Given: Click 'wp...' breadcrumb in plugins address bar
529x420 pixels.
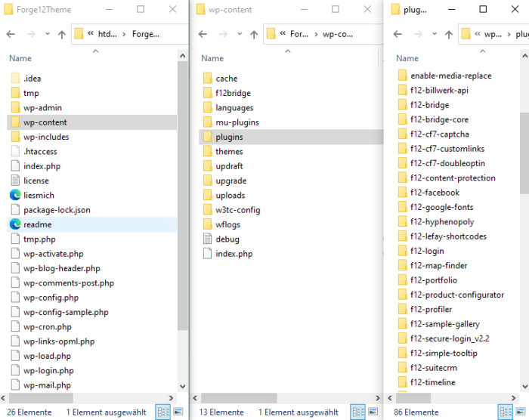Looking at the screenshot, I should tap(493, 34).
